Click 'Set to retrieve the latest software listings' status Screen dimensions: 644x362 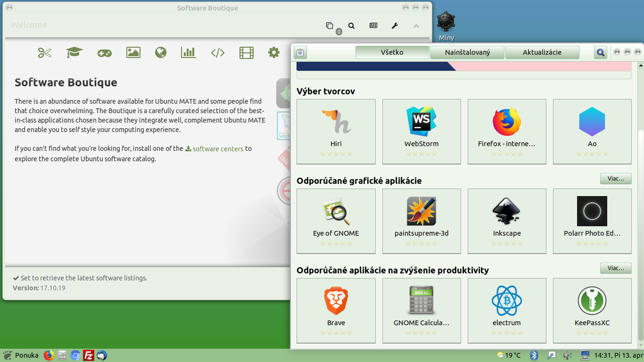pyautogui.click(x=80, y=278)
